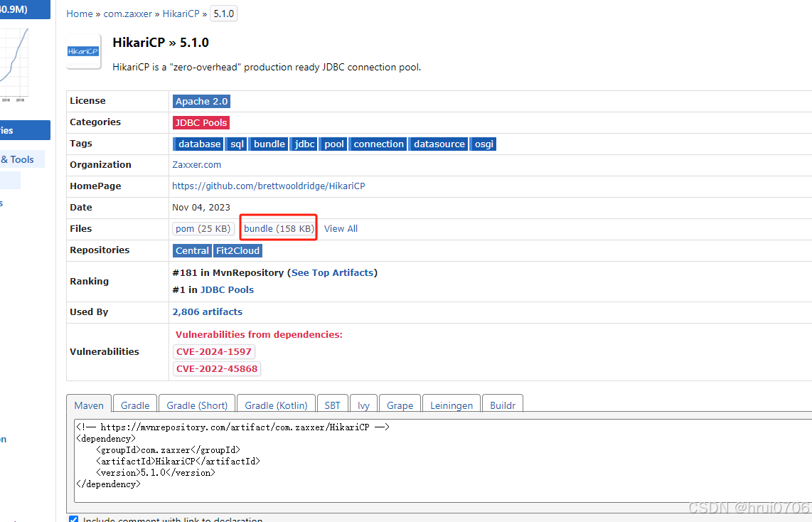Open the CVE-2022-45868 vulnerability
This screenshot has height=522, width=812.
point(217,368)
